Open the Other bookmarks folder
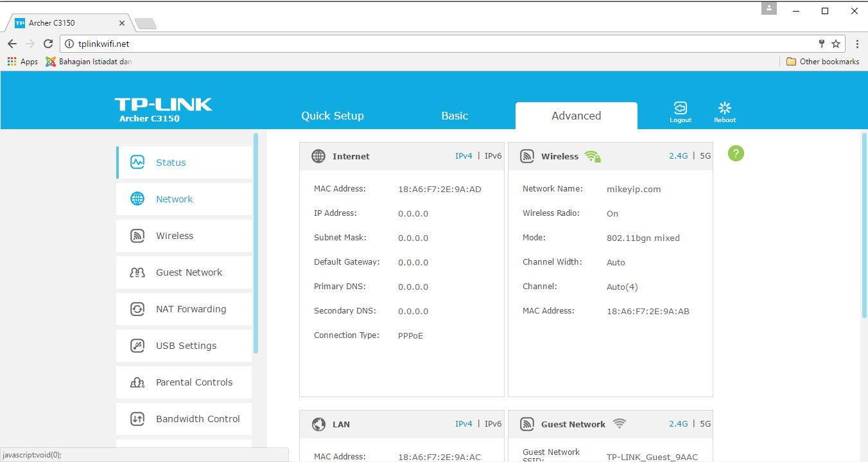This screenshot has width=868, height=462. [823, 62]
